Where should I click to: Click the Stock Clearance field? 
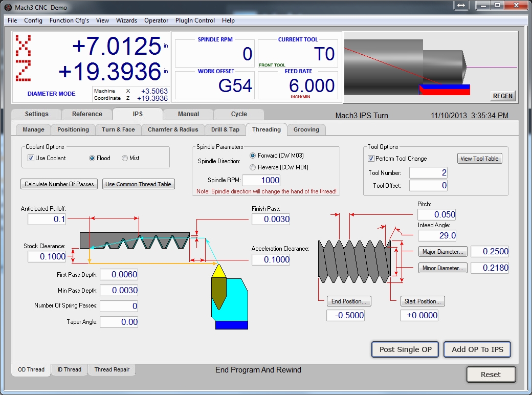(x=47, y=256)
